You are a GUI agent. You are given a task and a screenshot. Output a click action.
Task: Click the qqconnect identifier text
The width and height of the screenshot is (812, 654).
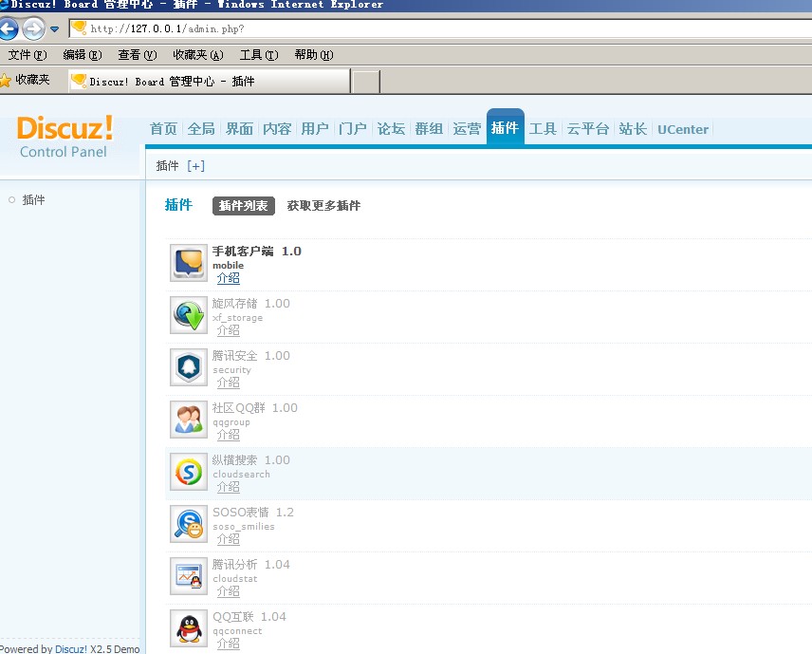click(238, 631)
